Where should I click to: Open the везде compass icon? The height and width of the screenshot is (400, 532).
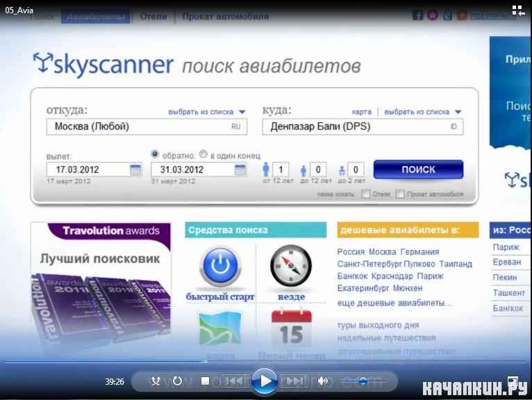click(x=291, y=266)
